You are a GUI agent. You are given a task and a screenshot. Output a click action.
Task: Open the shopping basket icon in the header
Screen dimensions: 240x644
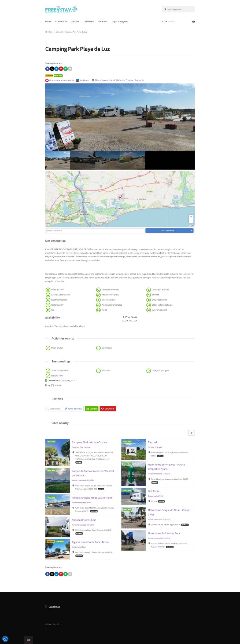[x=193, y=21]
